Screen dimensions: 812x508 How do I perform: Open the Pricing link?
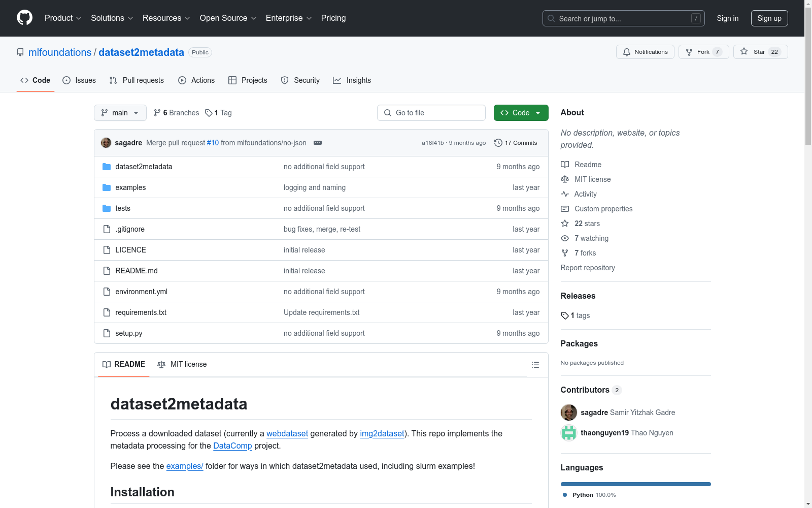[x=333, y=18]
